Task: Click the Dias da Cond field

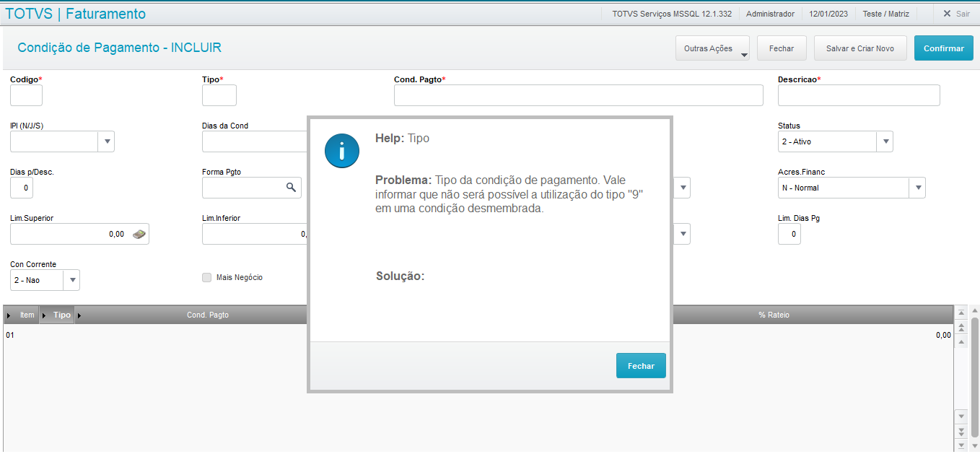Action: [x=255, y=141]
